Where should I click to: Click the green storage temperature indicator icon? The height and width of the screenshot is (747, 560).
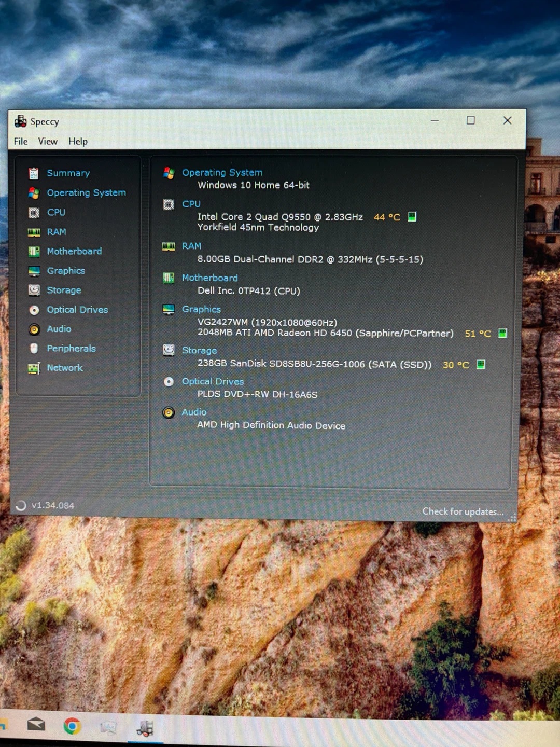481,365
